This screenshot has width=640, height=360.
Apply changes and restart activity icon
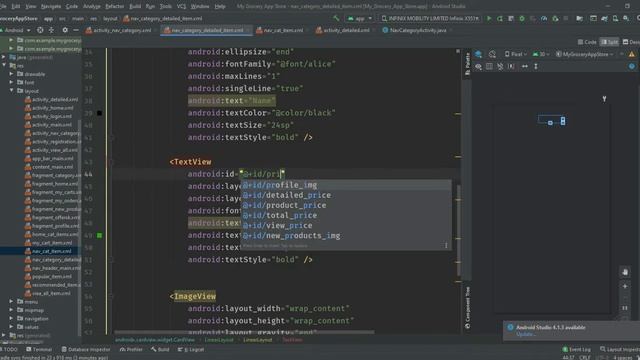click(x=500, y=18)
